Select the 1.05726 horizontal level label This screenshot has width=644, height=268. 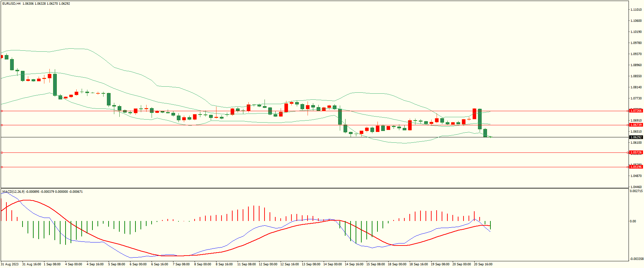[636, 152]
